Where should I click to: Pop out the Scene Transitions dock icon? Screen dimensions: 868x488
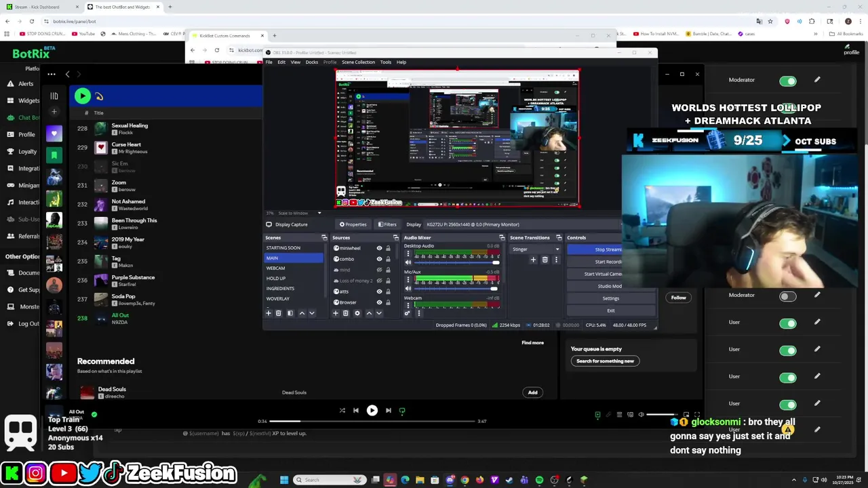559,238
